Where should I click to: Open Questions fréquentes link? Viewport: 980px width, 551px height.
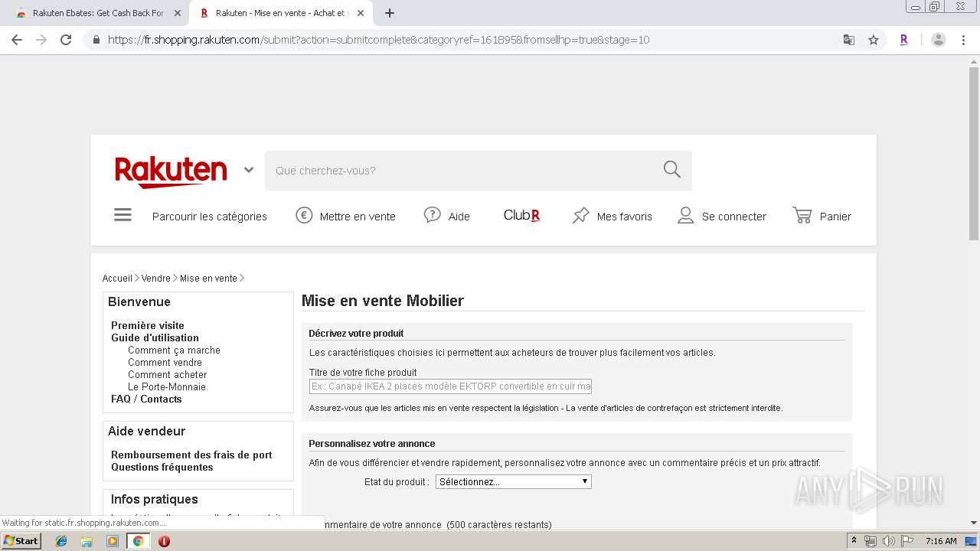click(x=162, y=467)
